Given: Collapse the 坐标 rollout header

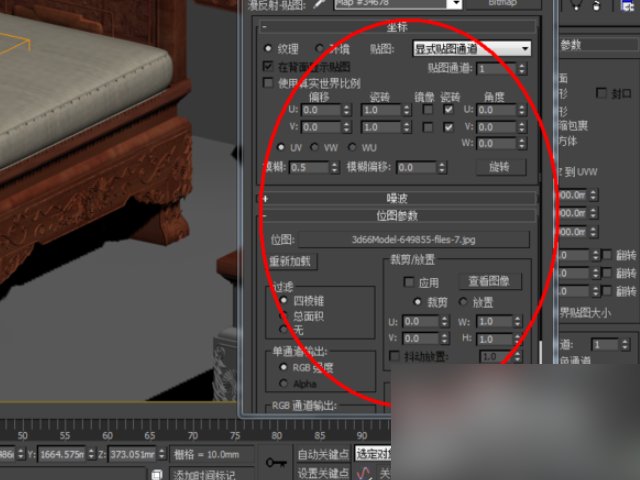Looking at the screenshot, I should pyautogui.click(x=399, y=28).
